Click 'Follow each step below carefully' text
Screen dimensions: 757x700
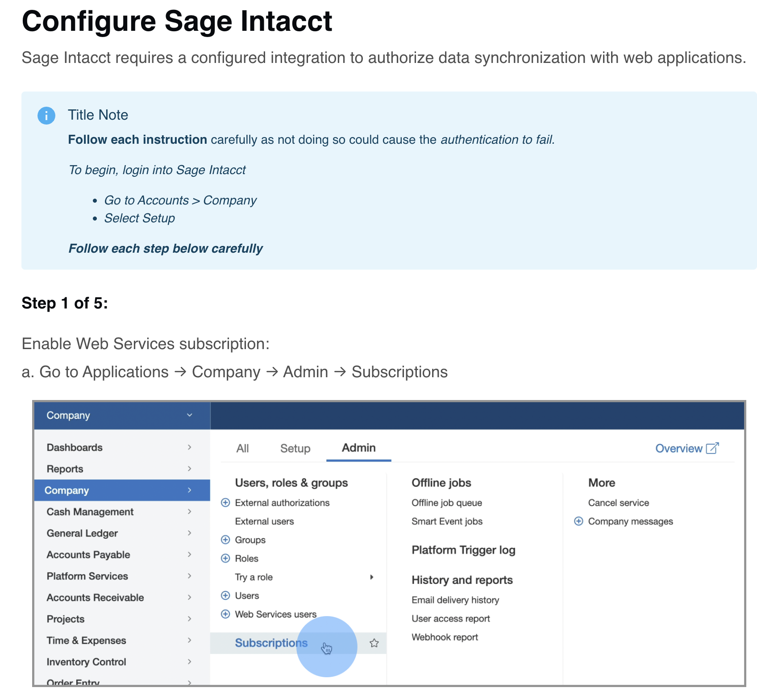(x=166, y=249)
